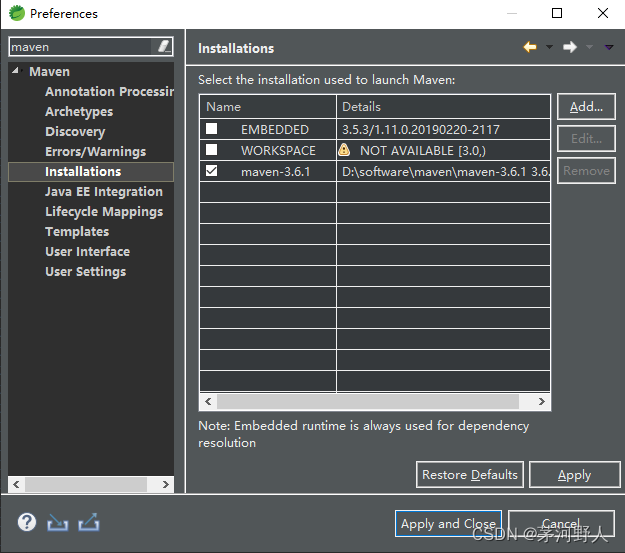This screenshot has width=625, height=553.
Task: Click the table's horizontal scrollbar thumb
Action: tap(368, 401)
